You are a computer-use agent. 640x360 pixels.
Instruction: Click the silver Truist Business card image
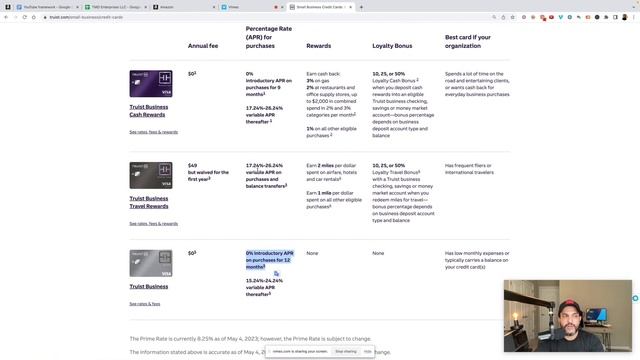[x=151, y=263]
